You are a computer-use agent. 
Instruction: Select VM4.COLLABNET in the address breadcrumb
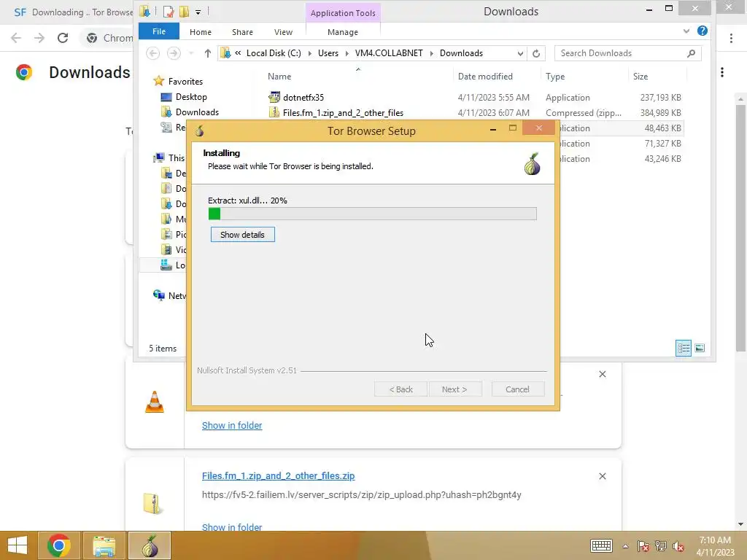tap(389, 53)
